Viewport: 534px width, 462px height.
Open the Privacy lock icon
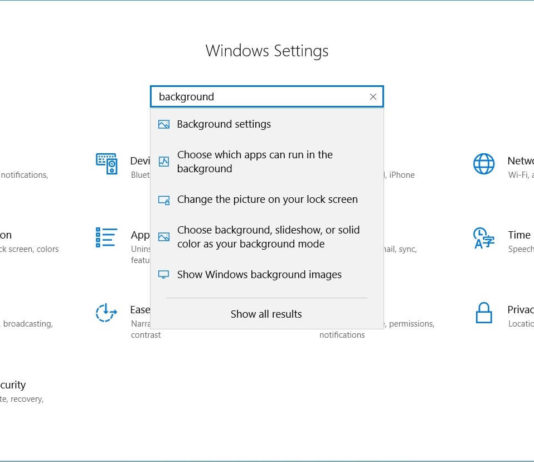(484, 313)
